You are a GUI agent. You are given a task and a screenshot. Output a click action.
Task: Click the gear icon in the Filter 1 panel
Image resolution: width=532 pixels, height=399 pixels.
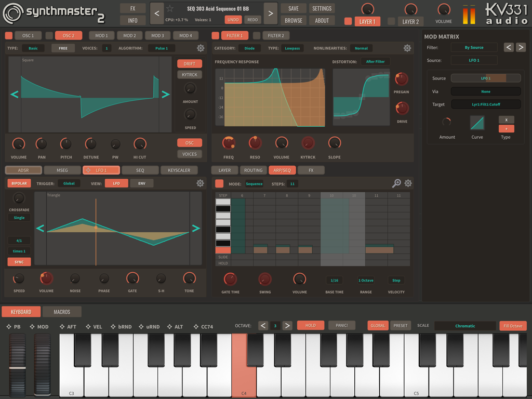(x=408, y=47)
